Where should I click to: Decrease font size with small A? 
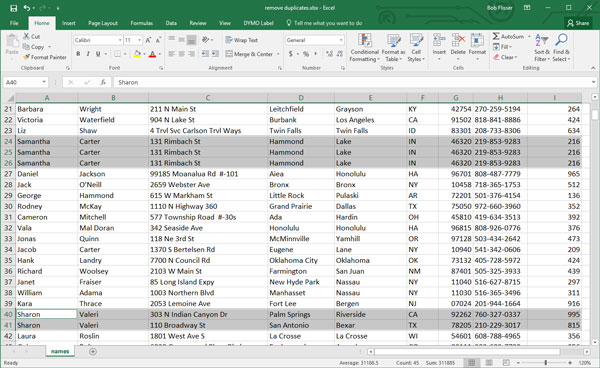click(158, 40)
